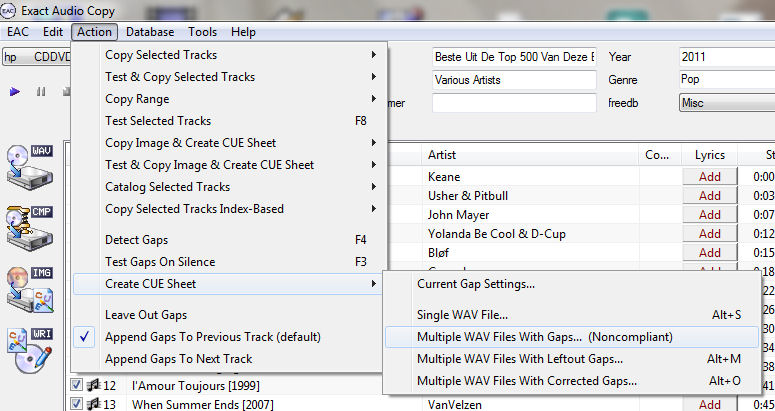Click the IMG copy image icon

point(30,289)
